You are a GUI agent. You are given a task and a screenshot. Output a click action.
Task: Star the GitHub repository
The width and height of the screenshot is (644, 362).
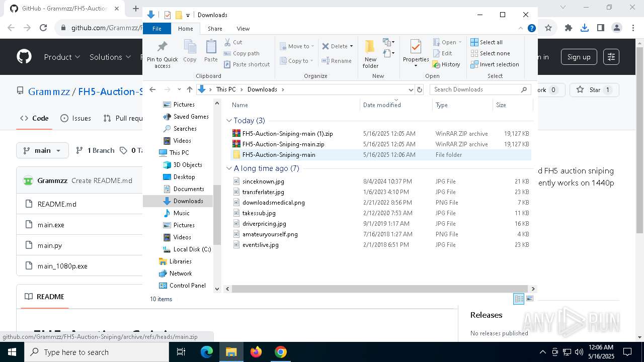click(594, 90)
